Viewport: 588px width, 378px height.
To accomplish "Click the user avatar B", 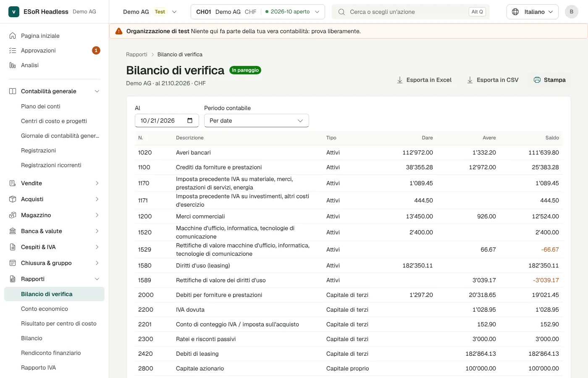I will [571, 12].
